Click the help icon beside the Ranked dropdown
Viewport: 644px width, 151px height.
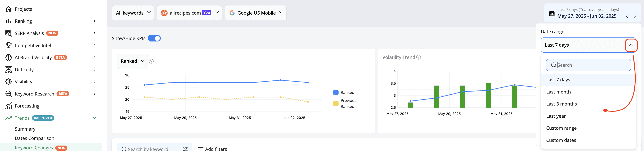coord(151,61)
